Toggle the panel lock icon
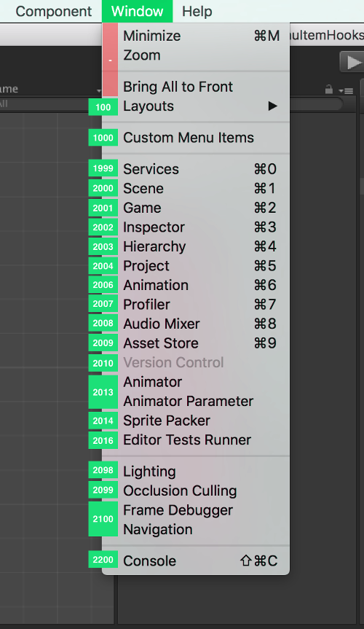 (329, 89)
